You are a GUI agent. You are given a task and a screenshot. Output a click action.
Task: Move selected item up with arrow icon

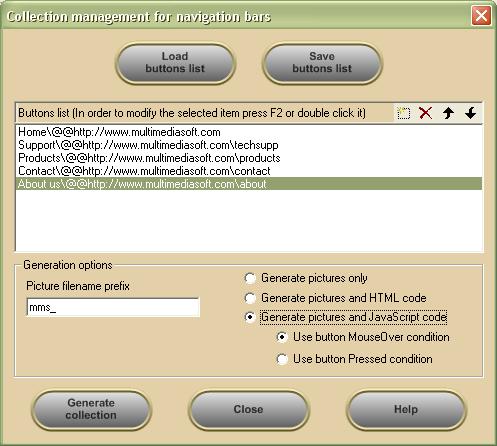[x=448, y=113]
